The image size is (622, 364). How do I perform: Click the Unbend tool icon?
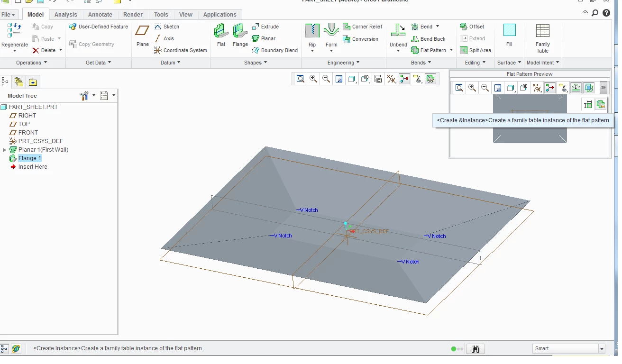[398, 31]
